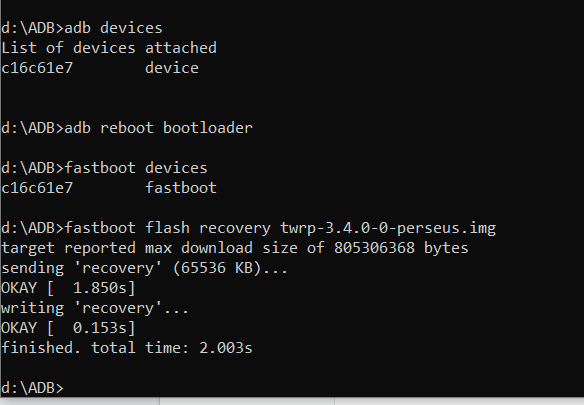Click the 'finished. total time: 2.003s' line
Screen dimensions: 584x405
click(127, 348)
